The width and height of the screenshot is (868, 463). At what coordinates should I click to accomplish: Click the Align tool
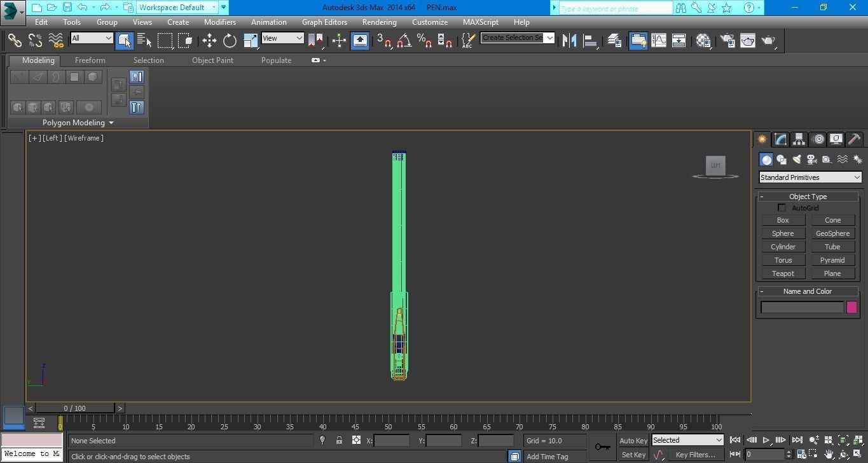tap(591, 40)
